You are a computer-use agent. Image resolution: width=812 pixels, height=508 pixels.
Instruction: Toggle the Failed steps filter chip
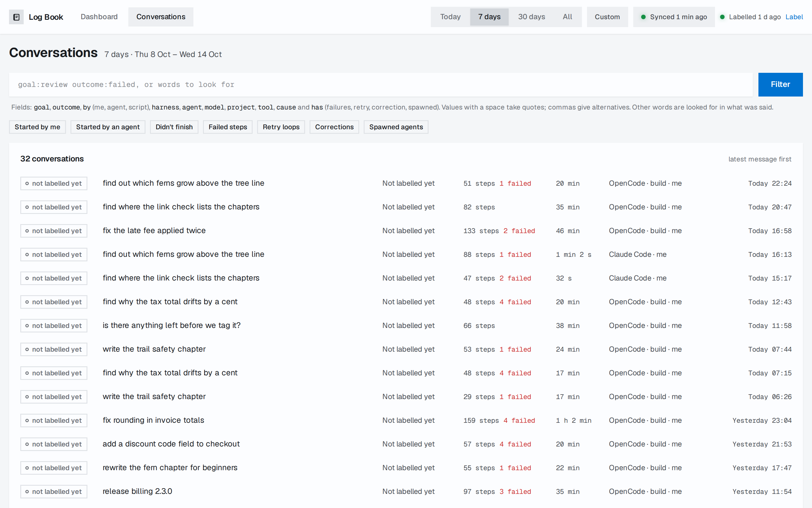pyautogui.click(x=228, y=127)
